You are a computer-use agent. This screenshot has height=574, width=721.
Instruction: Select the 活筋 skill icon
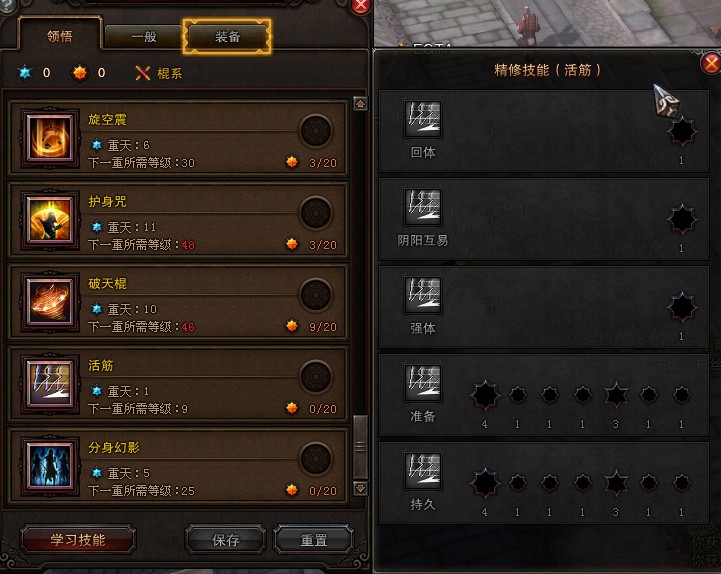(x=50, y=383)
